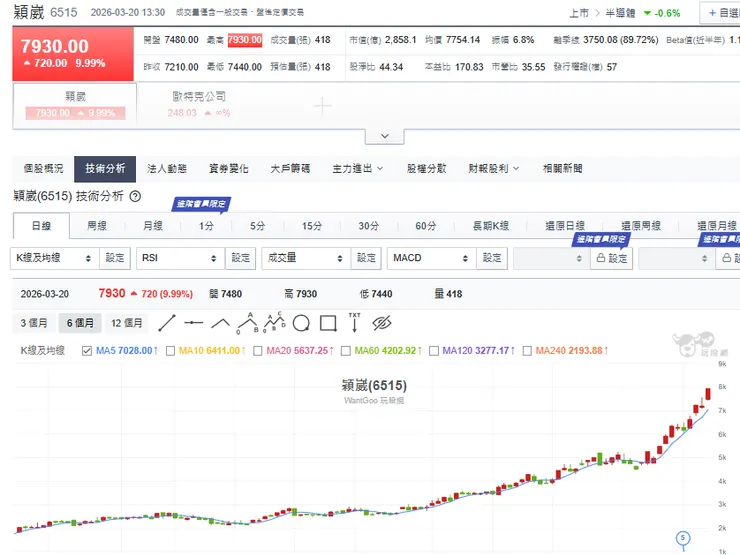Switch to the 個股概況 tab
The height and width of the screenshot is (555, 740).
click(x=43, y=168)
